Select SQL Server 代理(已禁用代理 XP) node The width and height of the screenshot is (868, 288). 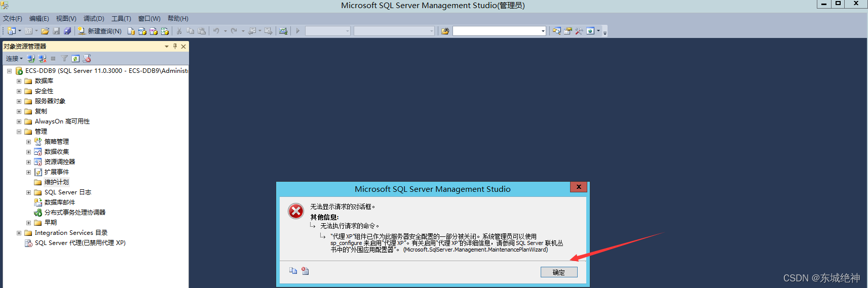80,243
